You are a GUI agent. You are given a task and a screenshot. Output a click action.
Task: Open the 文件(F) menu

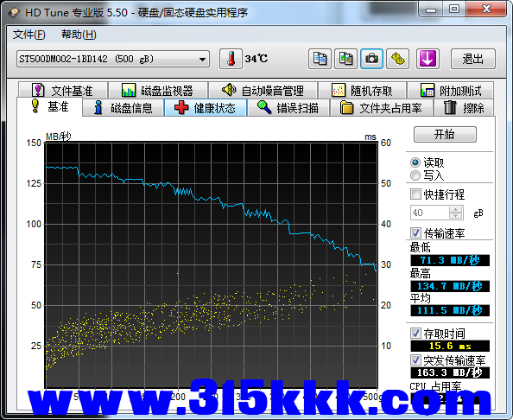click(28, 35)
